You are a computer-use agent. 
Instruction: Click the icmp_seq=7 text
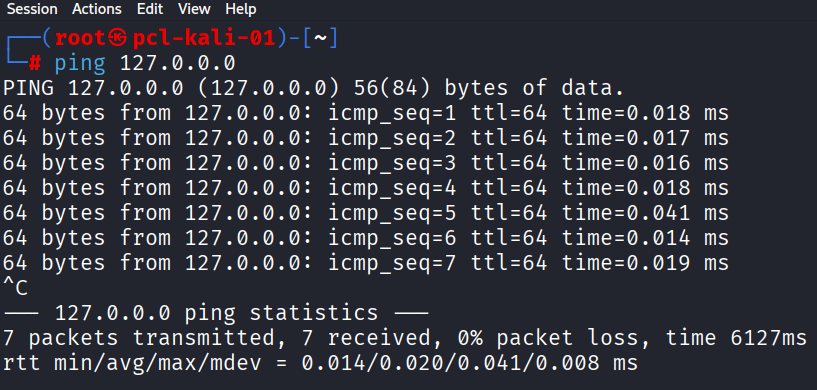tap(392, 263)
